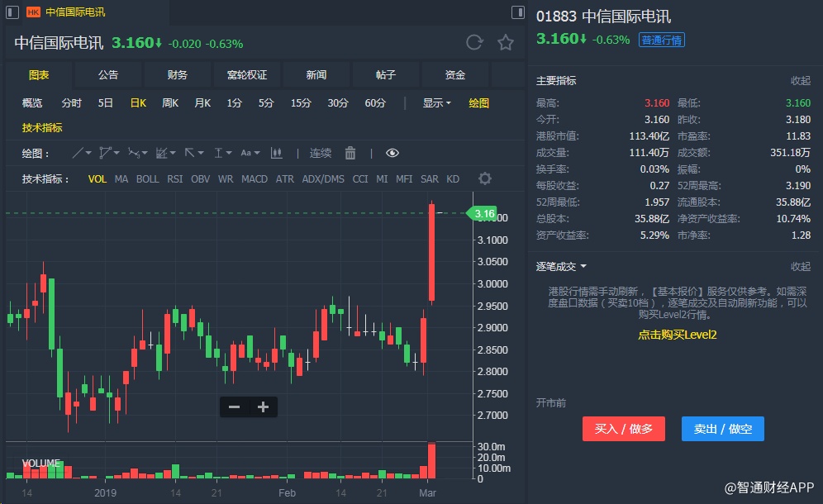Screen dimensions: 823x504
Task: Toggle the WR indicator
Action: 226,179
